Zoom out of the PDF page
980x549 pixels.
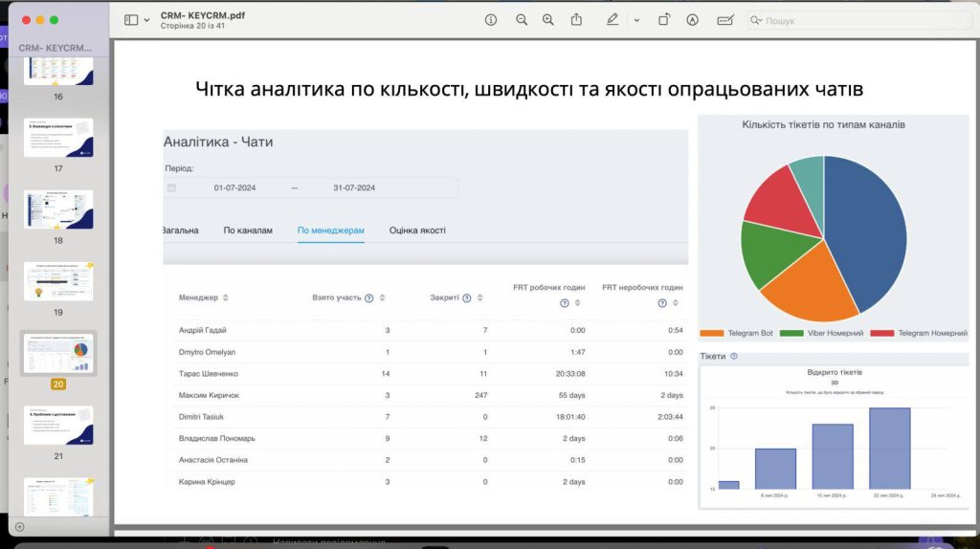(x=522, y=20)
